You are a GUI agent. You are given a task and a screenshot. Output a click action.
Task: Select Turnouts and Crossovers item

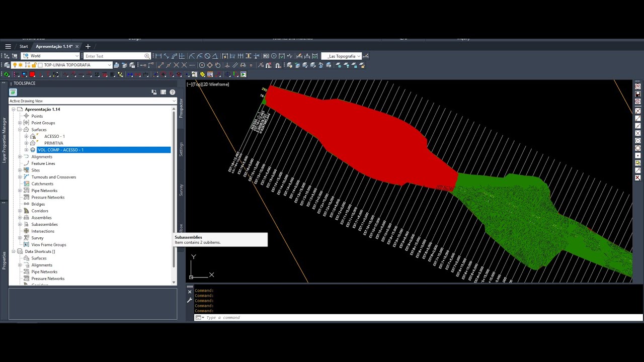click(x=54, y=177)
